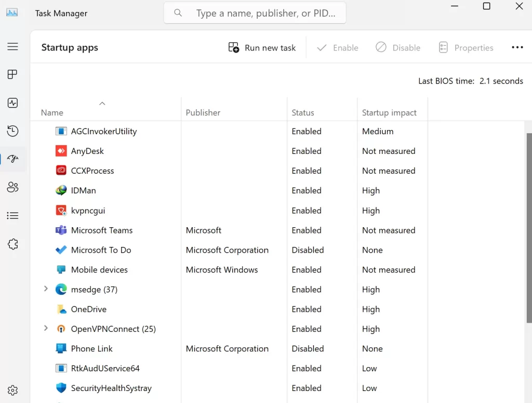Click the AGCInvokerUtility icon
The height and width of the screenshot is (403, 532).
click(x=61, y=131)
